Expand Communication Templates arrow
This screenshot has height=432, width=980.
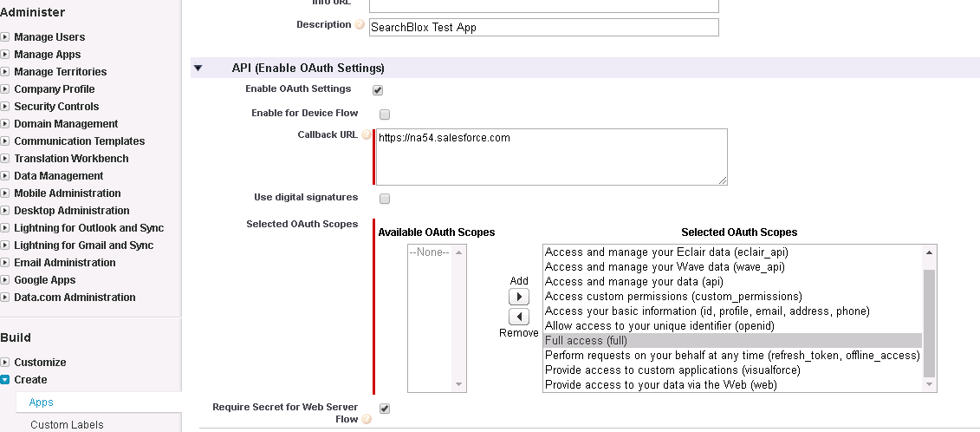tap(5, 141)
